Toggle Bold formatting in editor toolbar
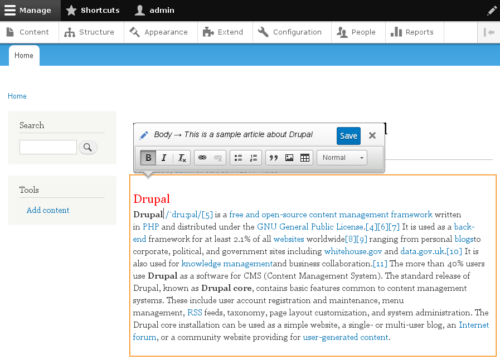500x360 pixels. pyautogui.click(x=148, y=158)
